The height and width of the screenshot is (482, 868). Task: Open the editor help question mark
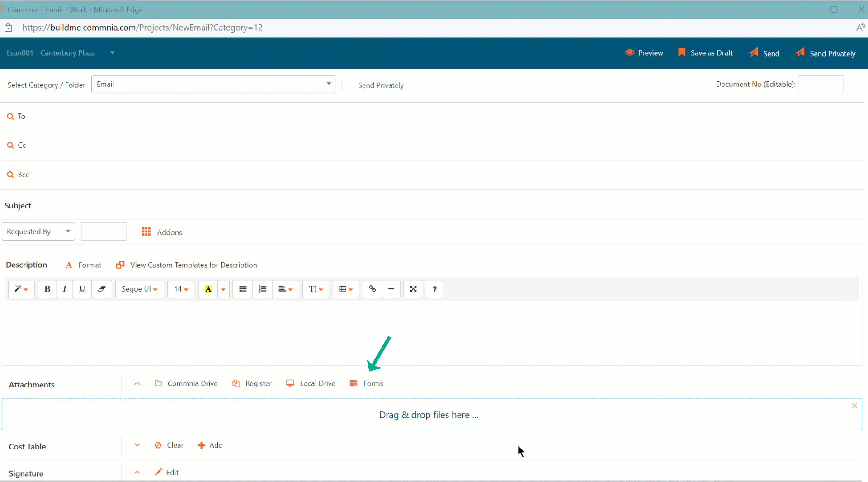[434, 289]
